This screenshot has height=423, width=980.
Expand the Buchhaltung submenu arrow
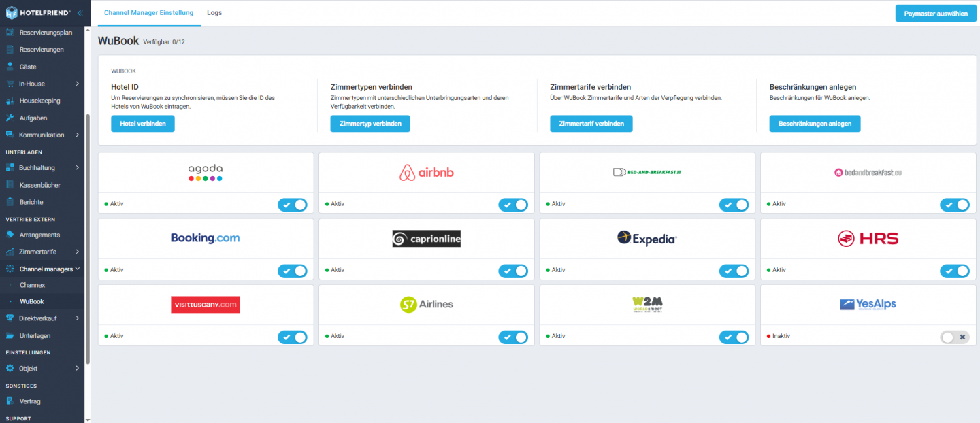77,167
